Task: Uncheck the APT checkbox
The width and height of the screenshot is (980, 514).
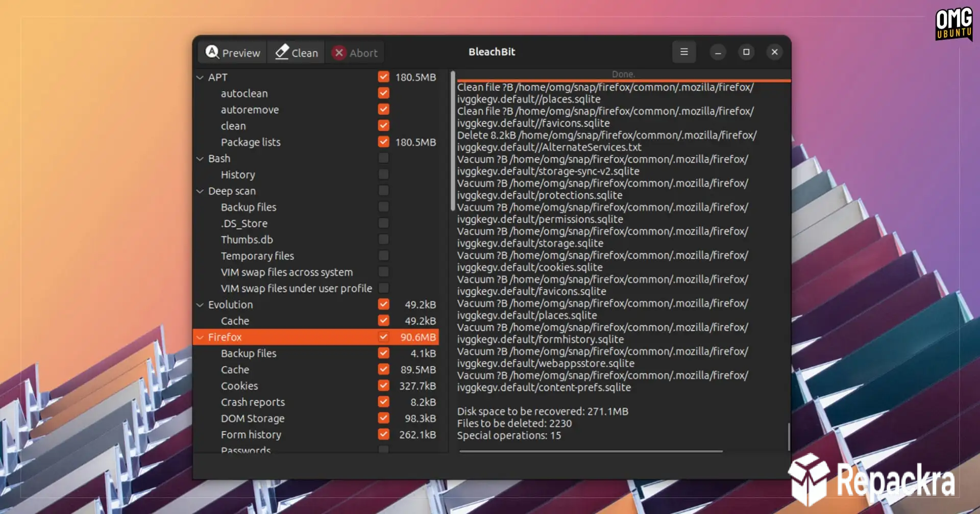Action: 383,77
